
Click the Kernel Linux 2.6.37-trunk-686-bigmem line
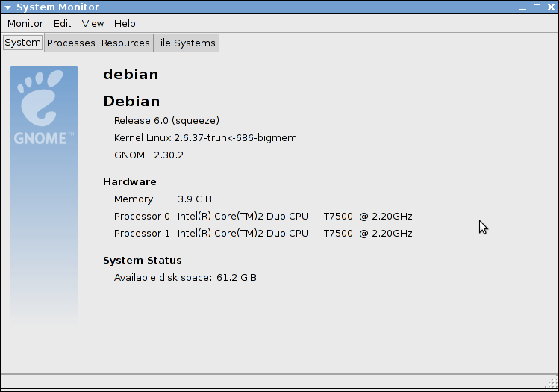(x=205, y=137)
